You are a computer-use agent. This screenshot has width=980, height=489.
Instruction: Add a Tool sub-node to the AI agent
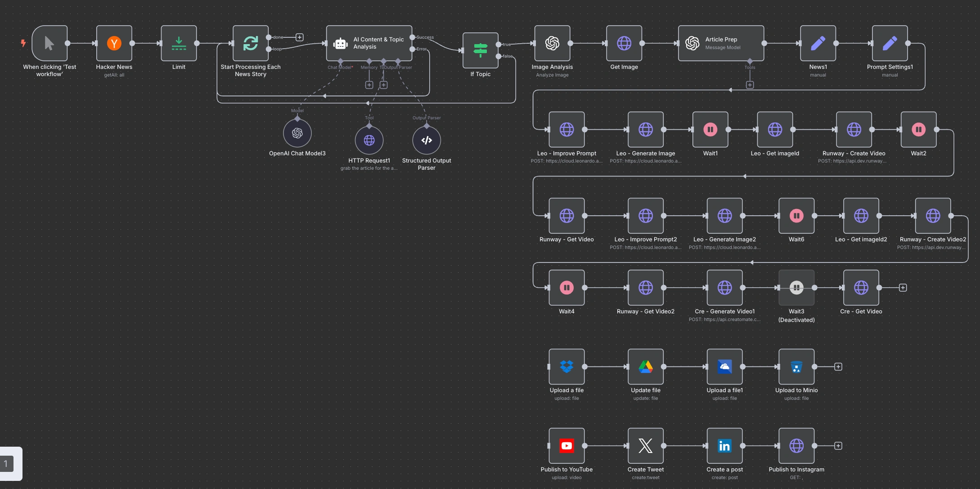coord(383,85)
